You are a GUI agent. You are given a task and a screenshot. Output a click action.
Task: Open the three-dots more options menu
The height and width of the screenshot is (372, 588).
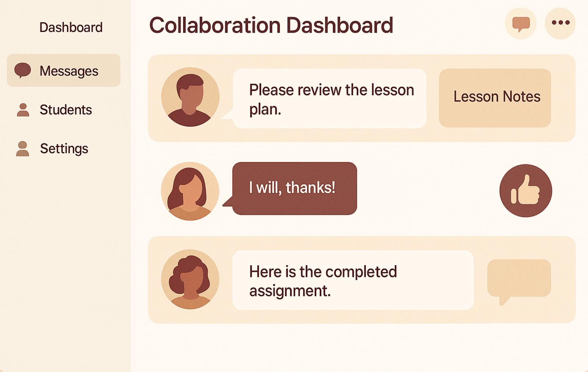[x=560, y=23]
